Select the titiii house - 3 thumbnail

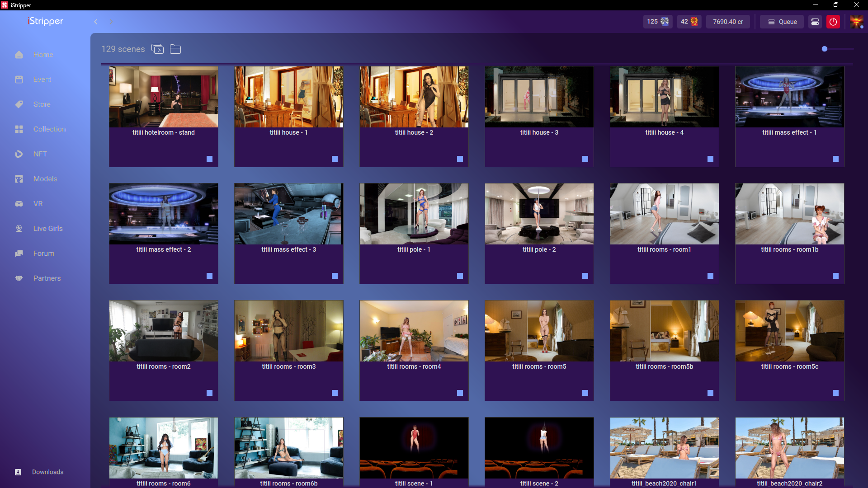tap(539, 97)
